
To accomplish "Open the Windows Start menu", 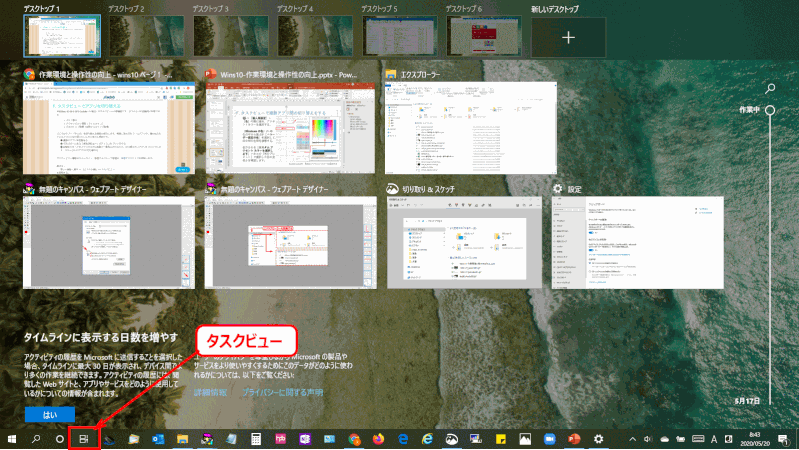I will pyautogui.click(x=12, y=439).
